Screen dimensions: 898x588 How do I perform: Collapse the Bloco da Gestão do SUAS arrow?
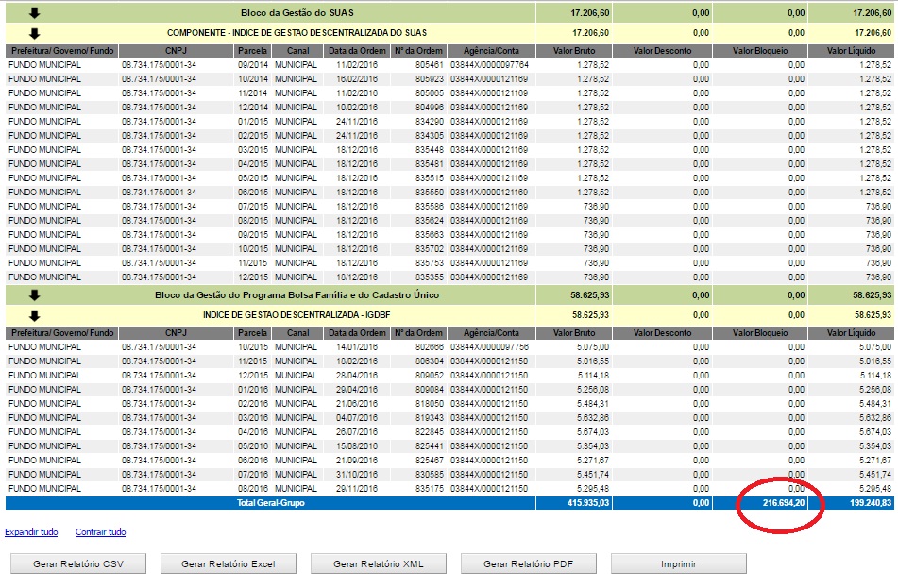tap(34, 12)
